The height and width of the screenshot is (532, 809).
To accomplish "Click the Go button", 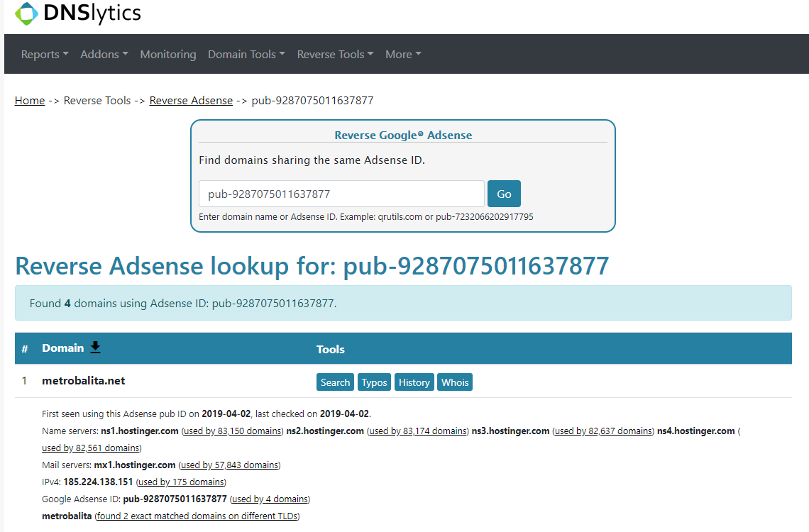I will coord(504,194).
